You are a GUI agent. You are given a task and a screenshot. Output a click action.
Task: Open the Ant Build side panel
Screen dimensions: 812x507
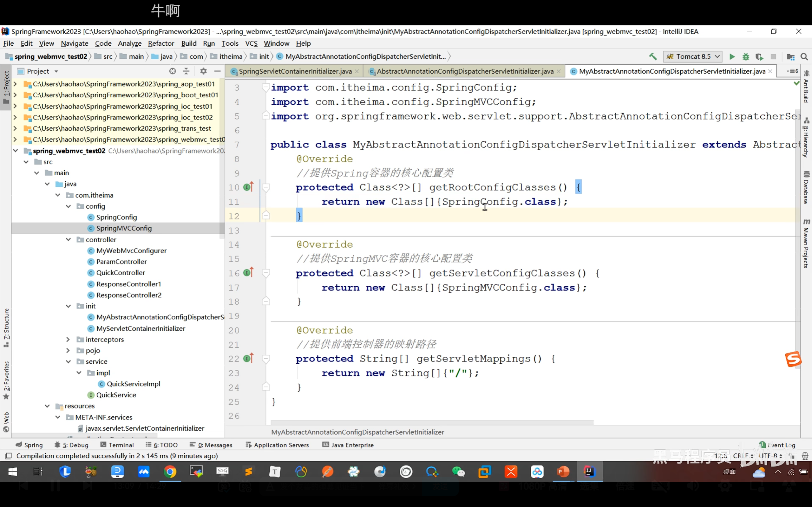pos(806,87)
